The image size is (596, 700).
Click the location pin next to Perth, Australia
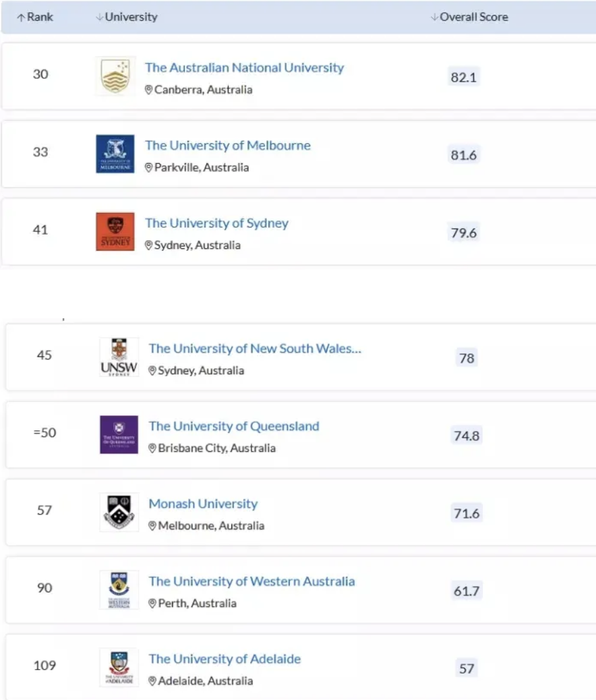[x=152, y=604]
